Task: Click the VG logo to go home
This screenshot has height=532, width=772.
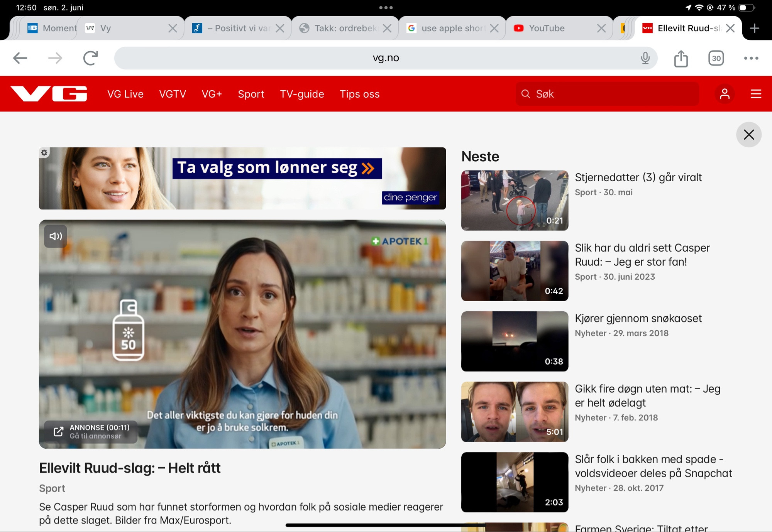Action: pos(49,94)
